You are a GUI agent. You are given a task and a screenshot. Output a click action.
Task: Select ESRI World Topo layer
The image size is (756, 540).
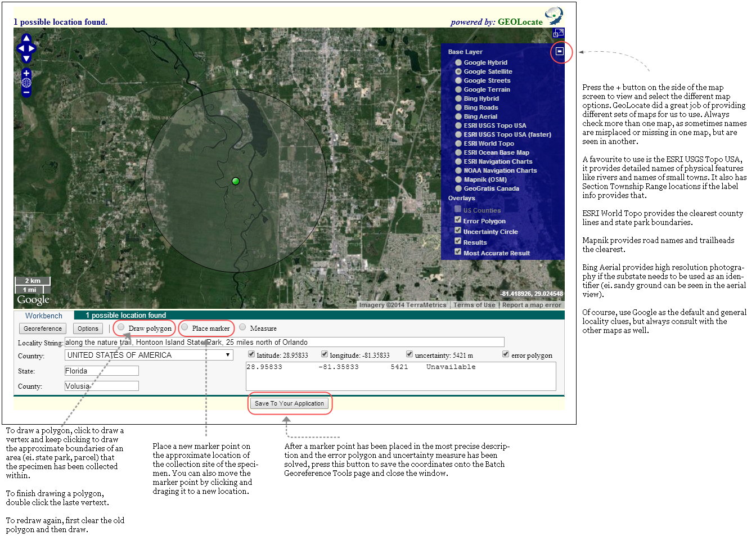coord(458,143)
